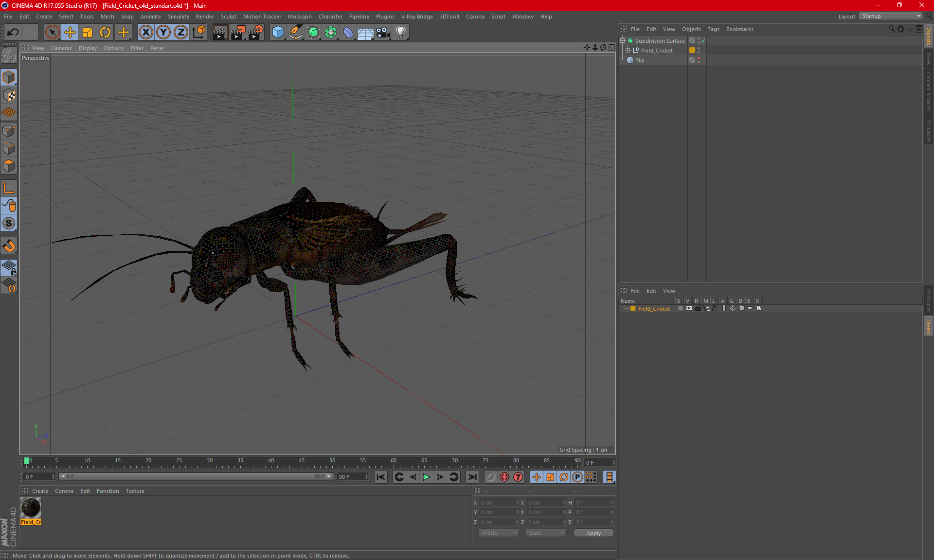This screenshot has height=560, width=934.
Task: Toggle Field_Cricket layer lock
Action: coord(715,308)
